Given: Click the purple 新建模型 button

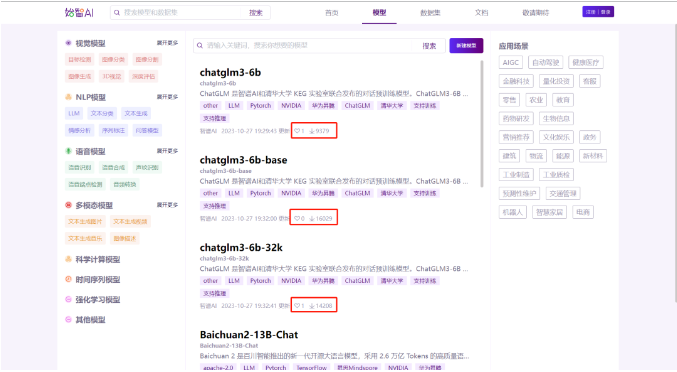Looking at the screenshot, I should pyautogui.click(x=466, y=45).
